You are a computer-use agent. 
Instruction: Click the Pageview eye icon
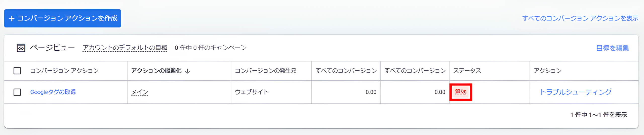coord(21,48)
